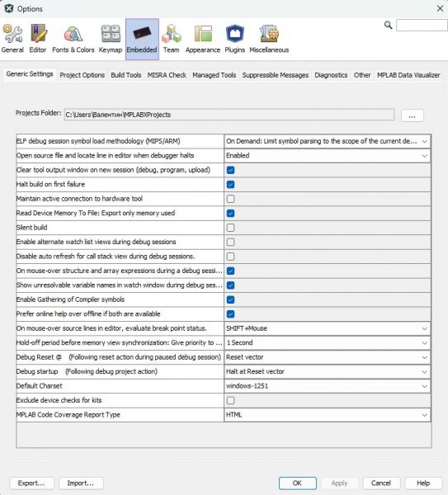Toggle mouse-over structure and array expressions checkbox
The image size is (448, 495).
click(x=230, y=271)
